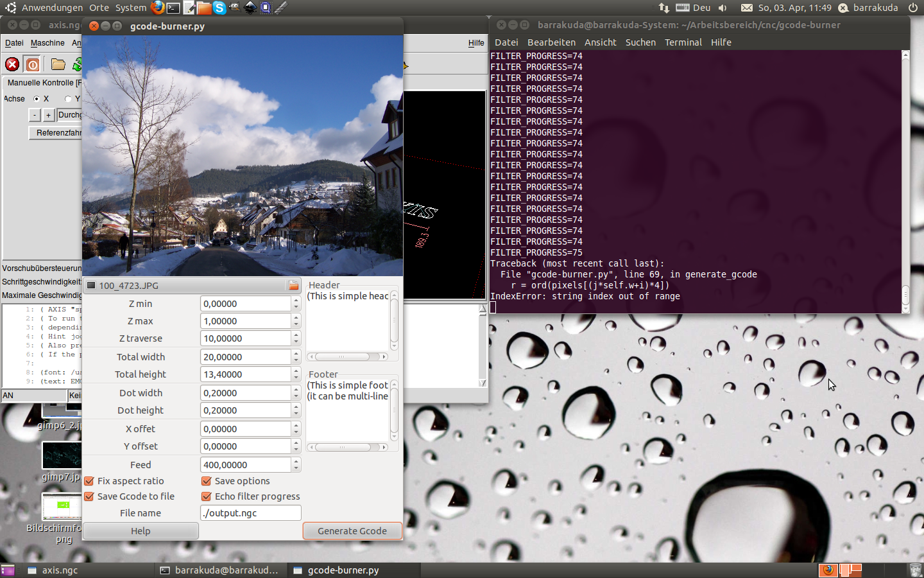The height and width of the screenshot is (578, 924).
Task: Click the X offset spinner arrows
Action: (296, 429)
